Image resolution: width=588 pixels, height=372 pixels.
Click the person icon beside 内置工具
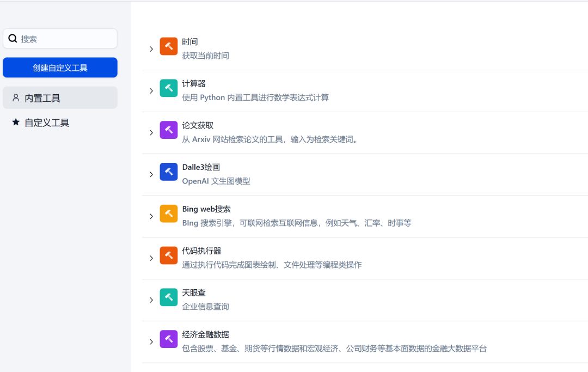[16, 98]
